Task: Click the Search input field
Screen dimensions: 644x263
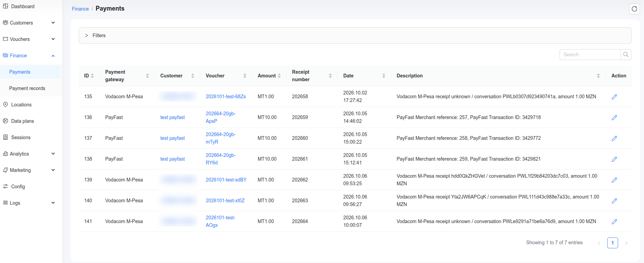Action: coord(590,55)
